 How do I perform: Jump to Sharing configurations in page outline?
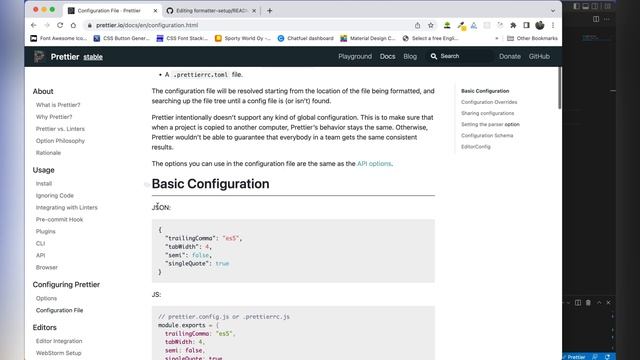point(487,113)
